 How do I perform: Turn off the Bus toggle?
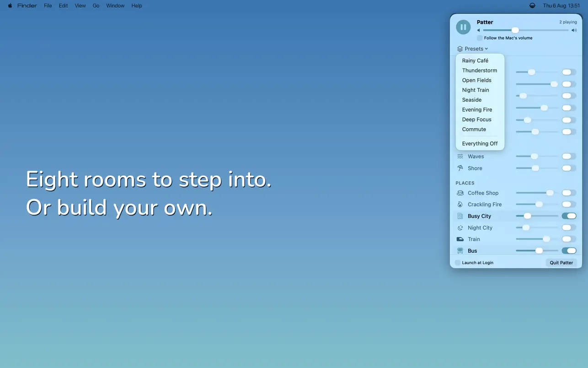point(569,251)
